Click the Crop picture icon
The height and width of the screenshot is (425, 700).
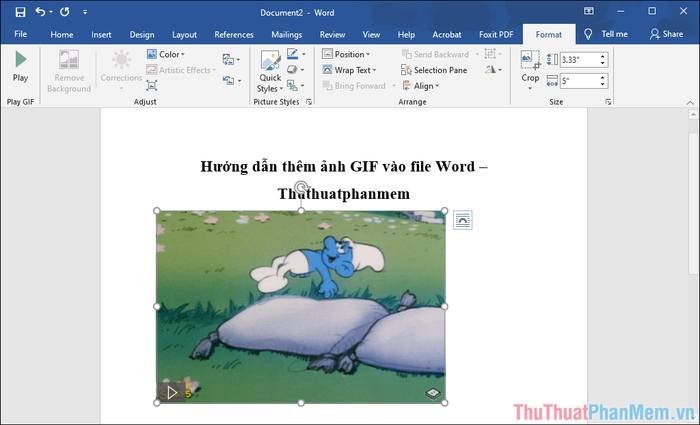(530, 59)
